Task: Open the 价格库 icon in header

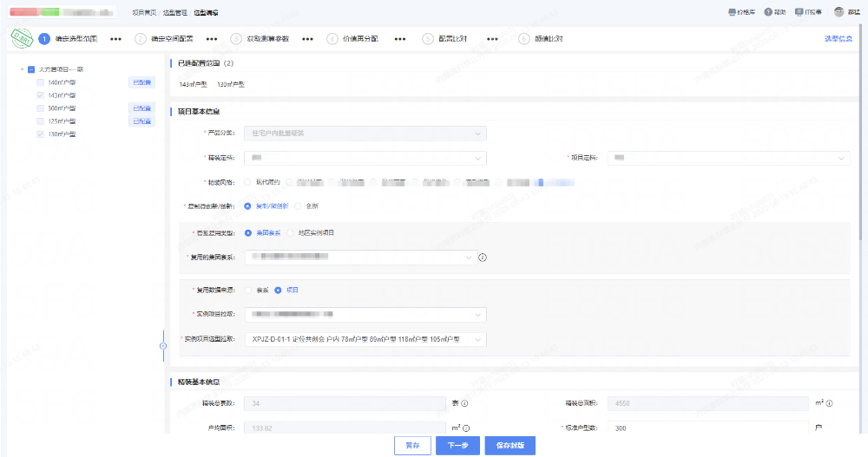Action: [732, 12]
